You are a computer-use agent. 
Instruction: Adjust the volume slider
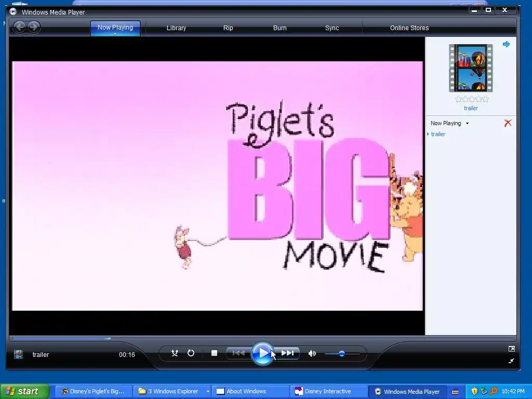coord(342,353)
